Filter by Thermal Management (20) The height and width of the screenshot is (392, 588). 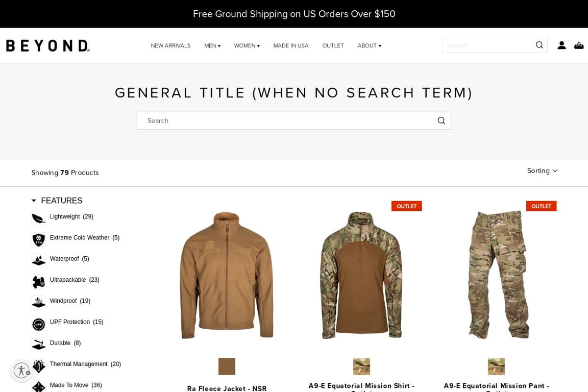point(86,364)
